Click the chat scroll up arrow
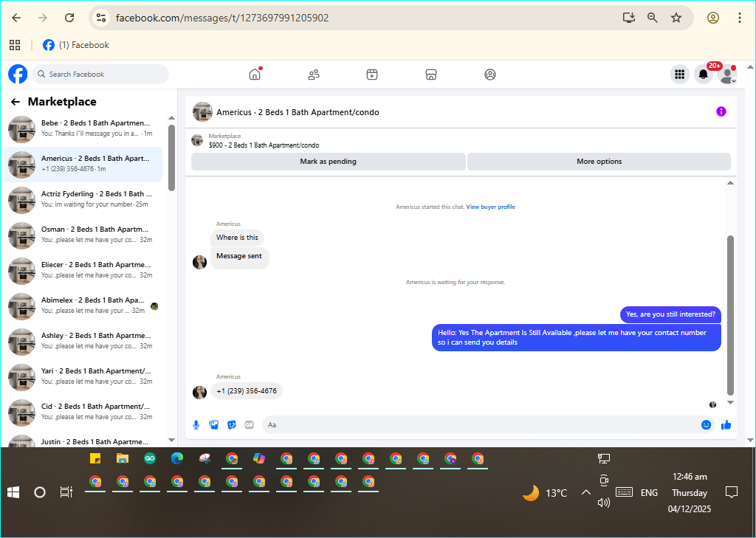 coord(730,183)
